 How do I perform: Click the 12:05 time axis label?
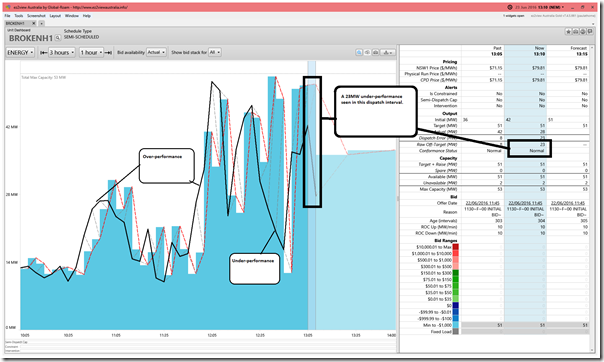click(212, 335)
